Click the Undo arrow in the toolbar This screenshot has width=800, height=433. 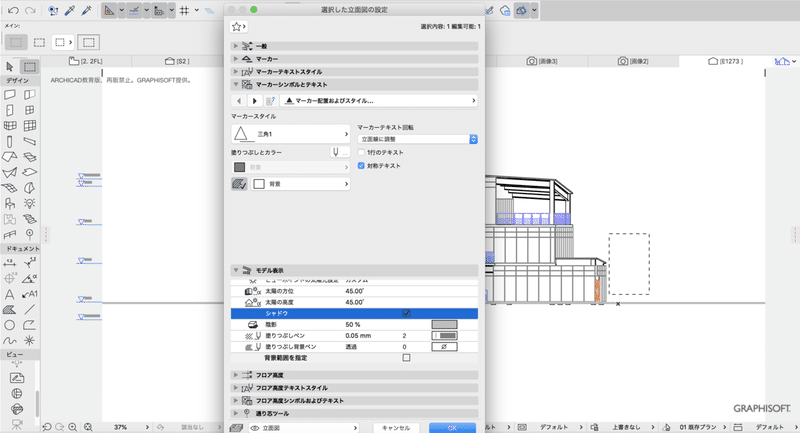coord(14,10)
